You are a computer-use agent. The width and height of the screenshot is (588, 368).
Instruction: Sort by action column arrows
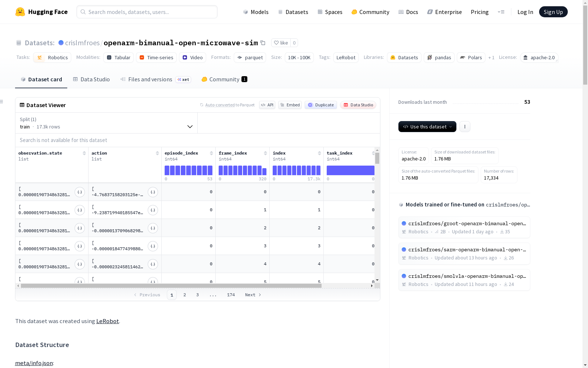pyautogui.click(x=157, y=153)
